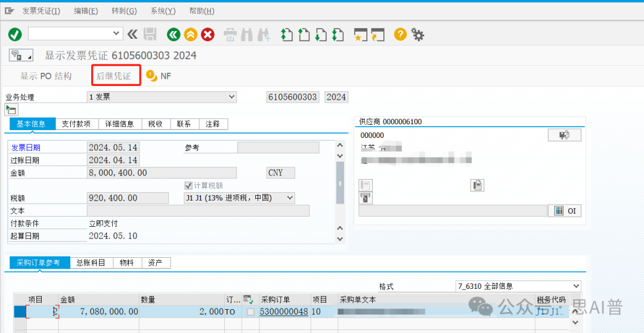The image size is (644, 333).
Task: Click the green checkmark Enter icon
Action: point(15,34)
